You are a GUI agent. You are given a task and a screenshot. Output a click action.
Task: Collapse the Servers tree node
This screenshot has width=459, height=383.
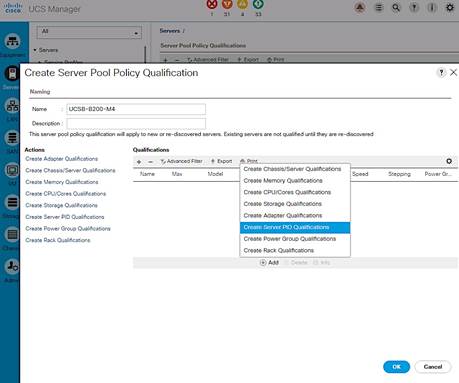35,50
